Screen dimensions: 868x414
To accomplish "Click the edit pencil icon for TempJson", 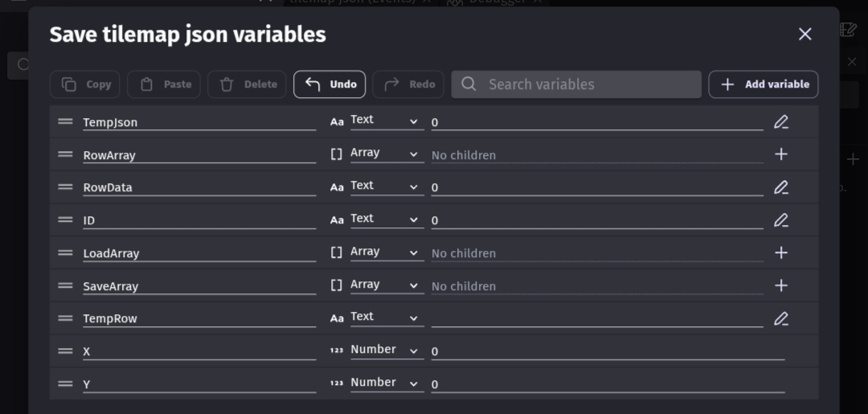I will [780, 122].
